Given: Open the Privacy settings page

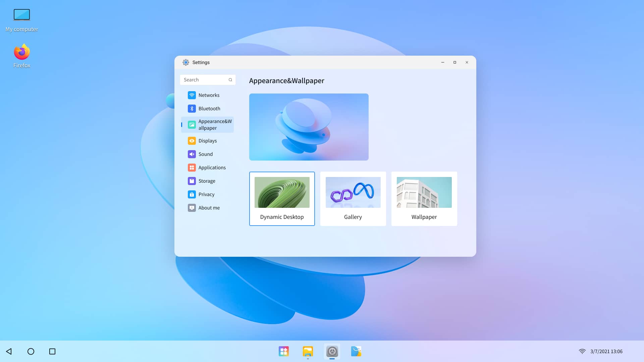Looking at the screenshot, I should pos(206,194).
